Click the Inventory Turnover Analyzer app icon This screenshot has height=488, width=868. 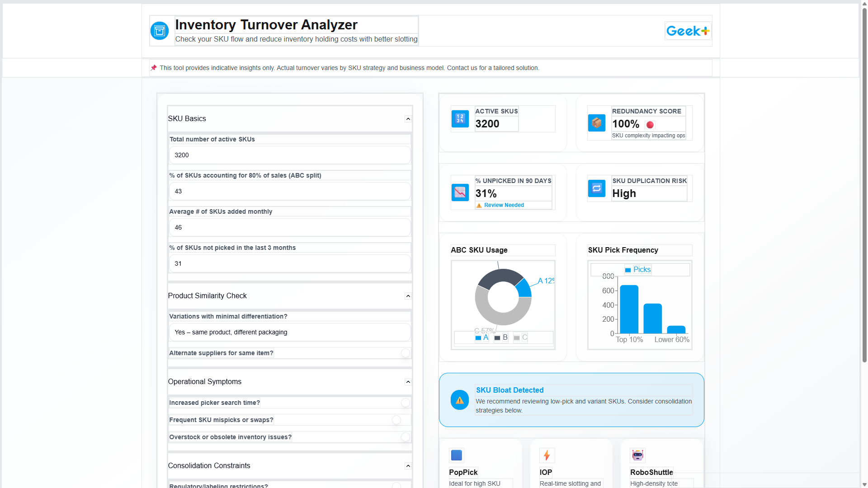160,30
